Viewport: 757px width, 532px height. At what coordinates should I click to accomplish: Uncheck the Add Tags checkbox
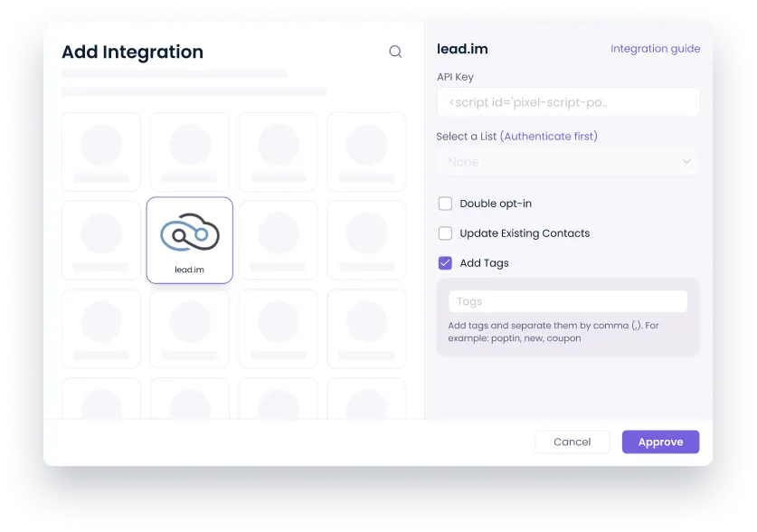(445, 263)
